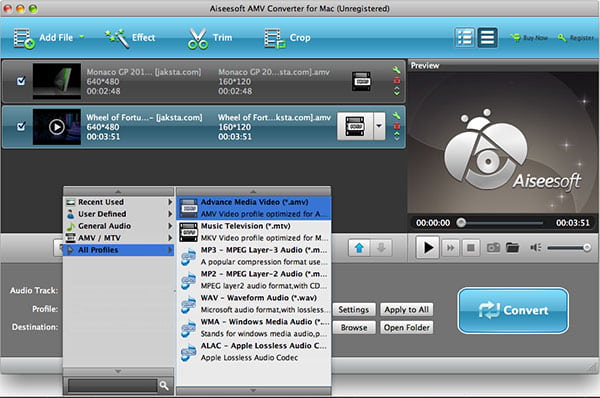Click the preview timeline seek slider
Viewport: 600px width, 398px height.
click(x=501, y=222)
